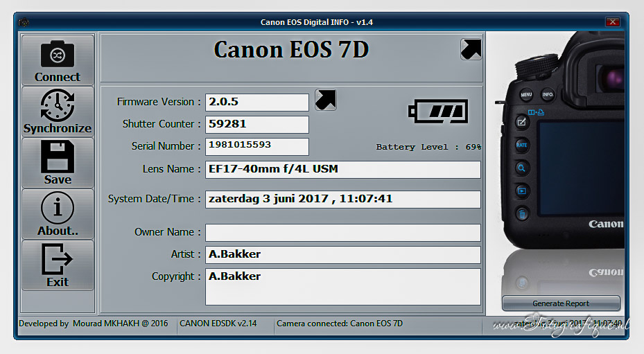644x354 pixels.
Task: Click the Artist field A.Bakker
Action: pos(343,255)
